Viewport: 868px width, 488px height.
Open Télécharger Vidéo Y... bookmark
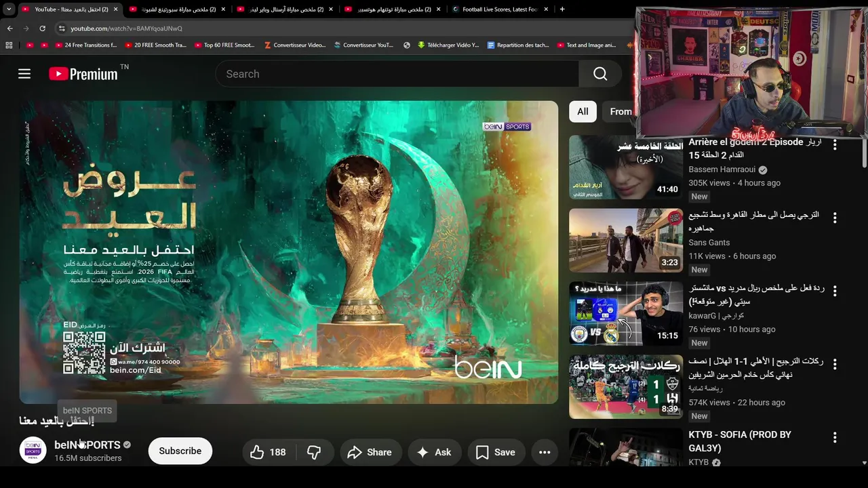448,45
